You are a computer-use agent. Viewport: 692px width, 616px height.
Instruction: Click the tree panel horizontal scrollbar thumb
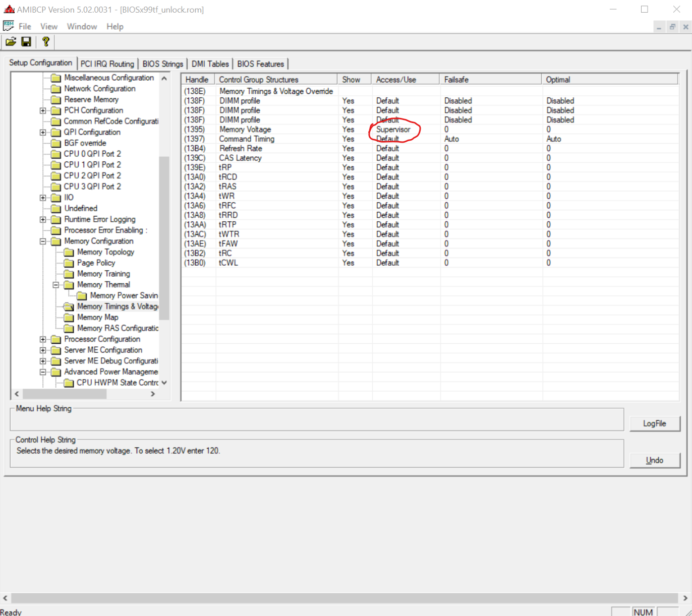(x=65, y=394)
